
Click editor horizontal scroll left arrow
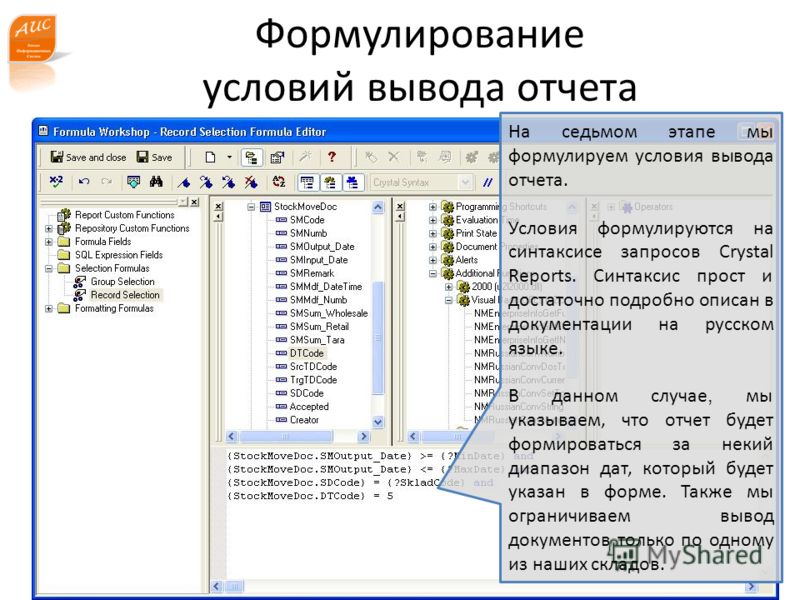[217, 587]
